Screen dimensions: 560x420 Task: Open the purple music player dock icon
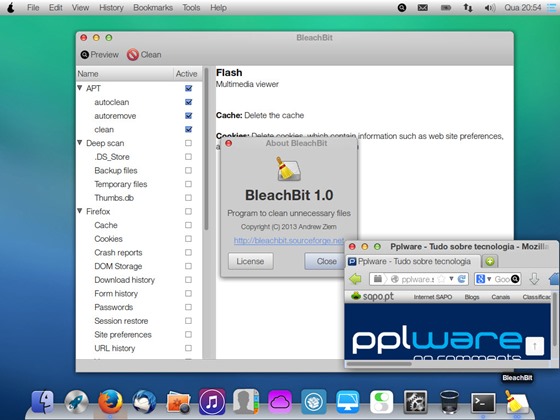pos(212,402)
